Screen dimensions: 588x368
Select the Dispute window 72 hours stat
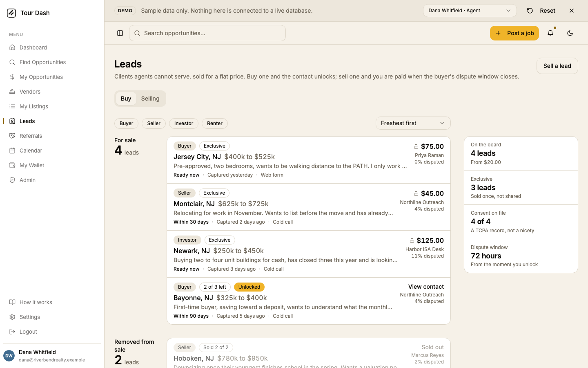pos(521,256)
